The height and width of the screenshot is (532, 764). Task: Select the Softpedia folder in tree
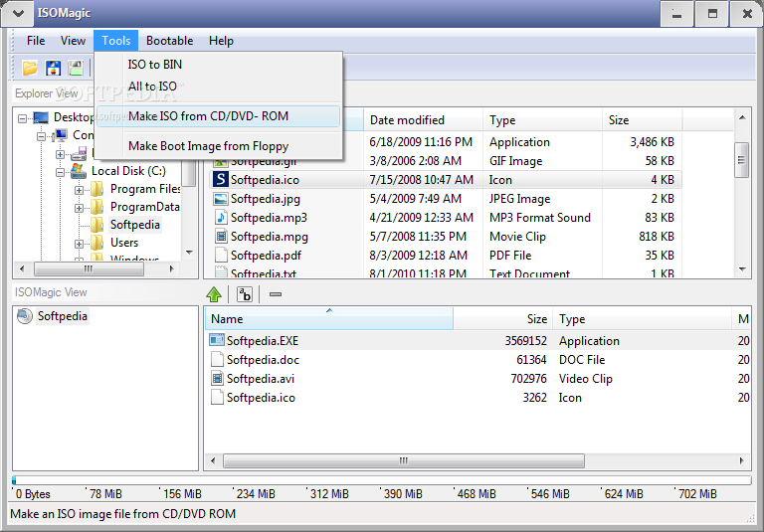(135, 225)
